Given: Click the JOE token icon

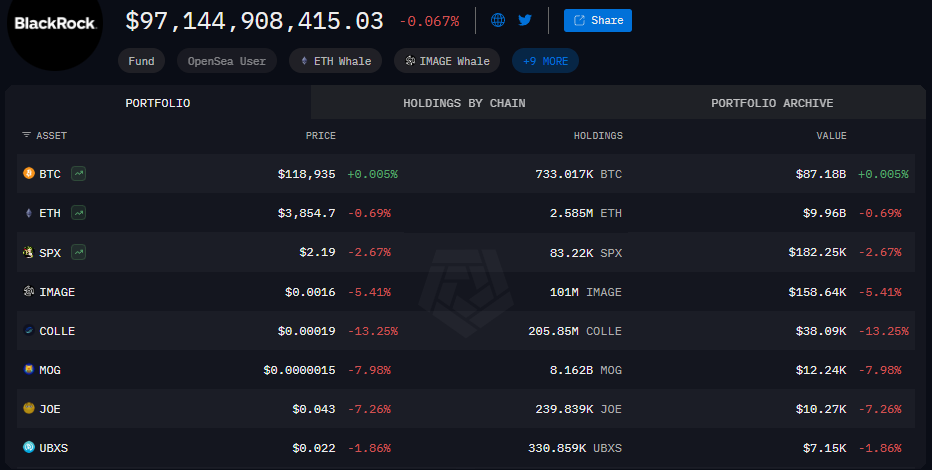Looking at the screenshot, I should [29, 408].
